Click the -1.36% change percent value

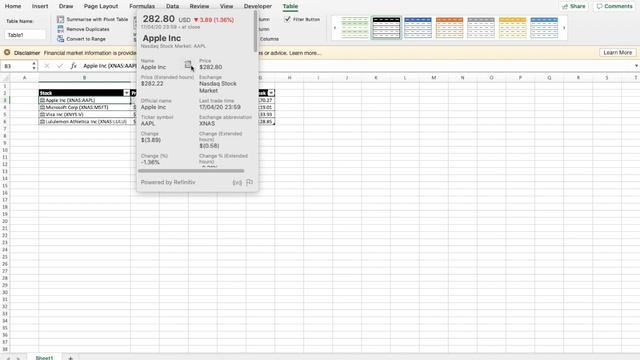click(x=150, y=162)
